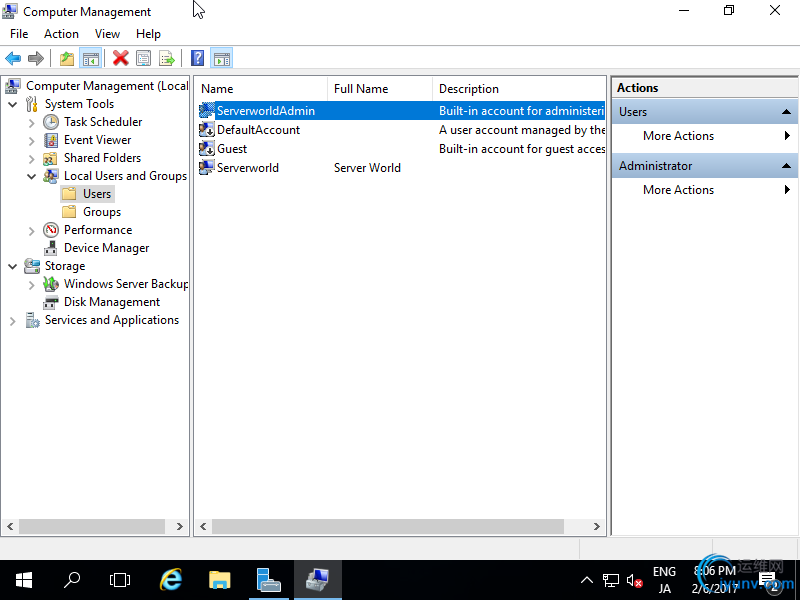
Task: Open File Explorer from taskbar
Action: click(x=220, y=580)
